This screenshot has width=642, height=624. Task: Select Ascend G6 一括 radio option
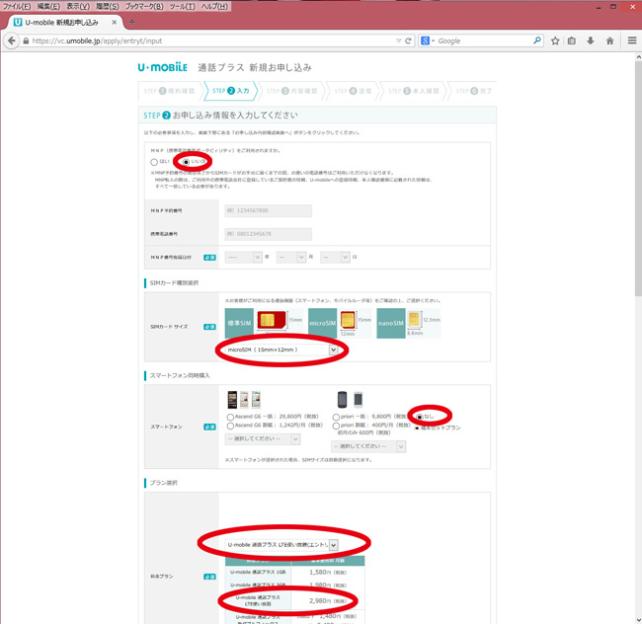tap(230, 417)
